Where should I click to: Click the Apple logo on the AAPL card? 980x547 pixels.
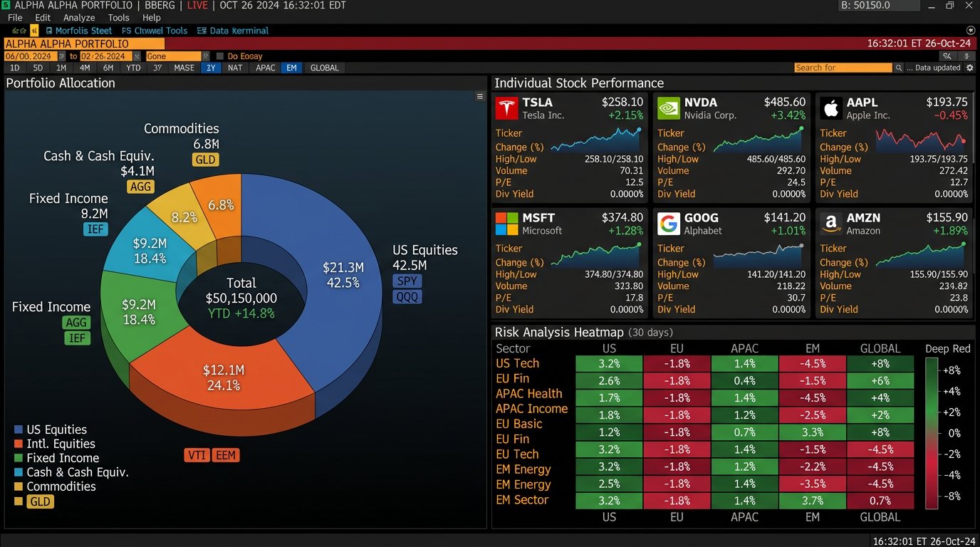coord(830,109)
